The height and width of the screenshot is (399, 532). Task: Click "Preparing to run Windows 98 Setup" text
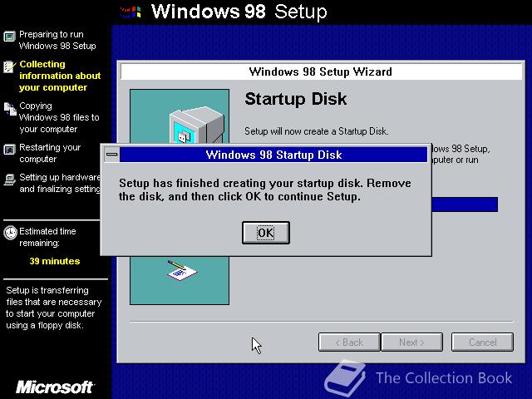click(57, 40)
